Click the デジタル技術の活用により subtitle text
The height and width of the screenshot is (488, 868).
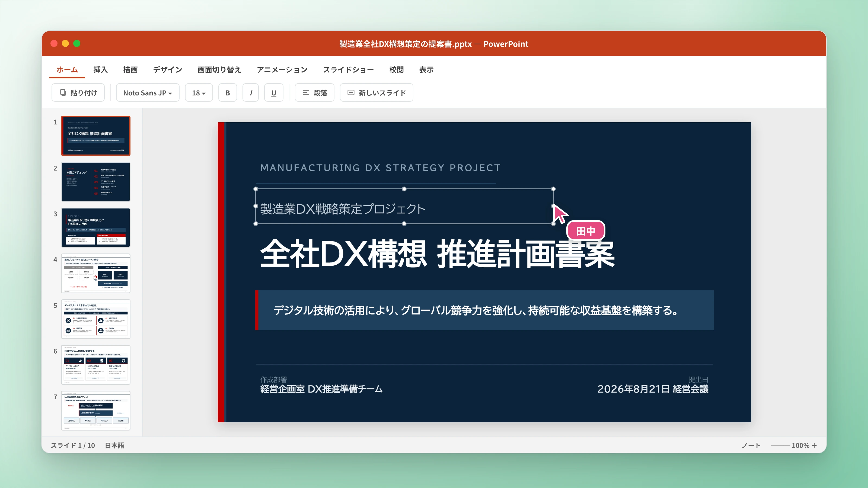[x=476, y=310]
